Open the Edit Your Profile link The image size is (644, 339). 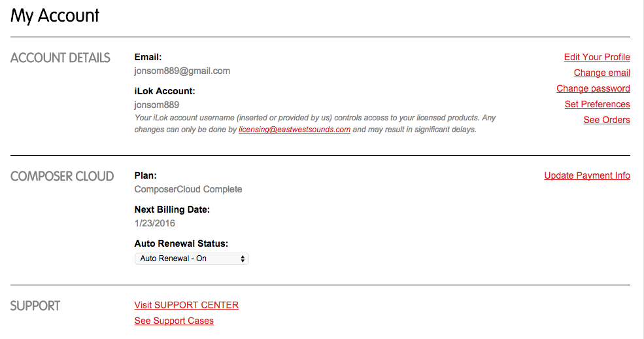click(x=597, y=57)
